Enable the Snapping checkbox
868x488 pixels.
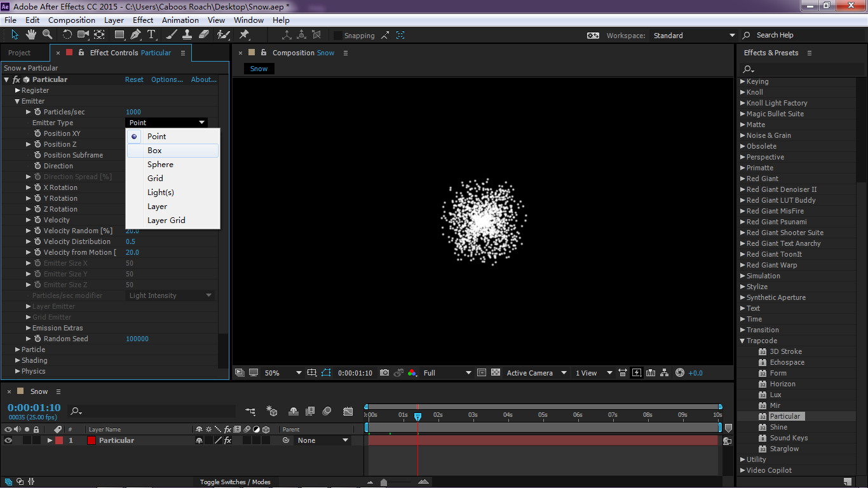pyautogui.click(x=338, y=36)
